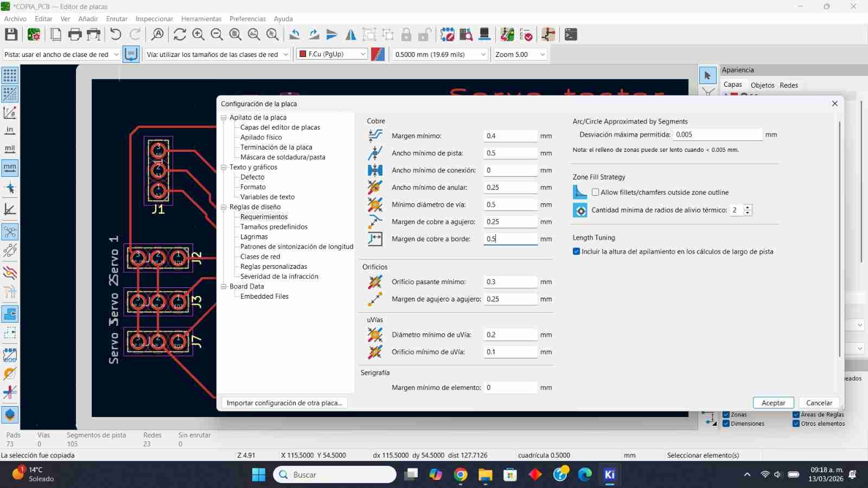Run the design rules checker icon
The height and width of the screenshot is (488, 868).
(526, 35)
